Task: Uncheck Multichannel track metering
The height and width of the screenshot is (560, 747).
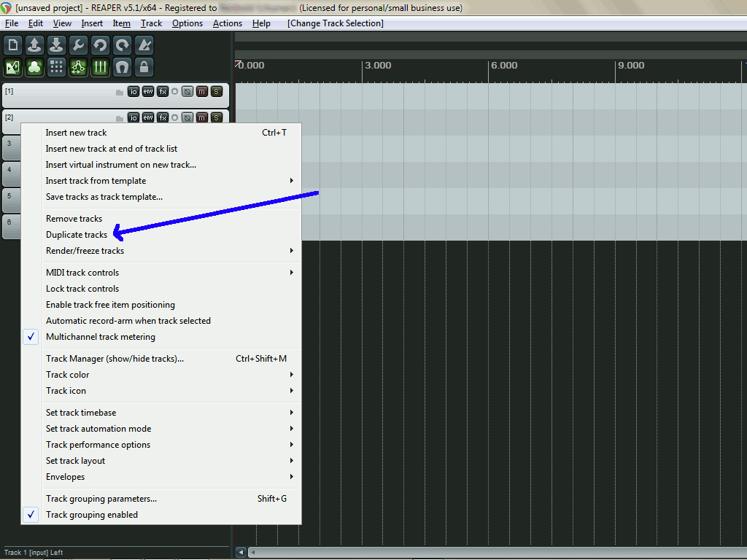Action: 161,337
